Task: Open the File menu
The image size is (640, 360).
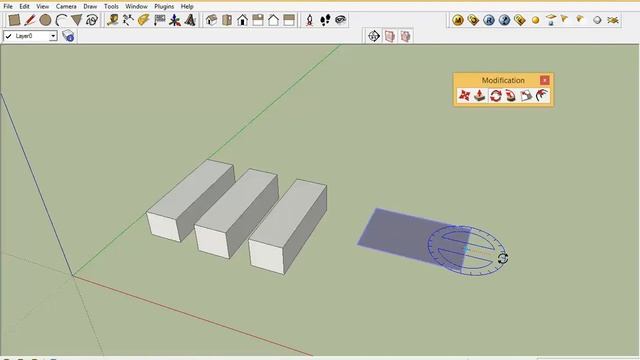Action: (x=8, y=7)
